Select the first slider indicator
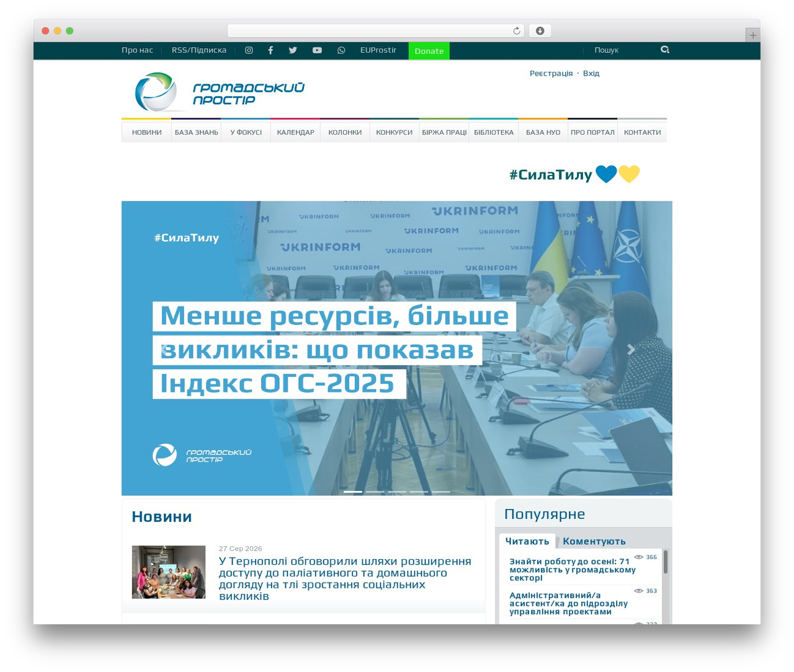The width and height of the screenshot is (794, 672). tap(353, 492)
